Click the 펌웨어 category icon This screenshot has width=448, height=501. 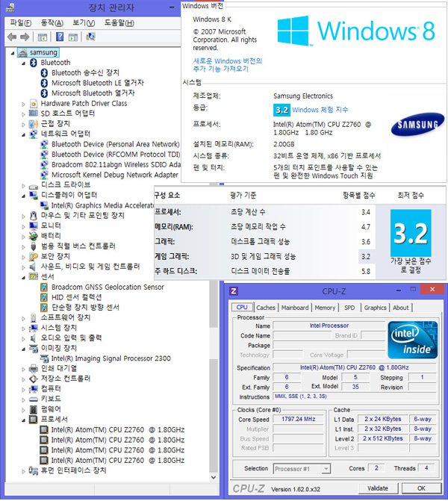click(34, 410)
